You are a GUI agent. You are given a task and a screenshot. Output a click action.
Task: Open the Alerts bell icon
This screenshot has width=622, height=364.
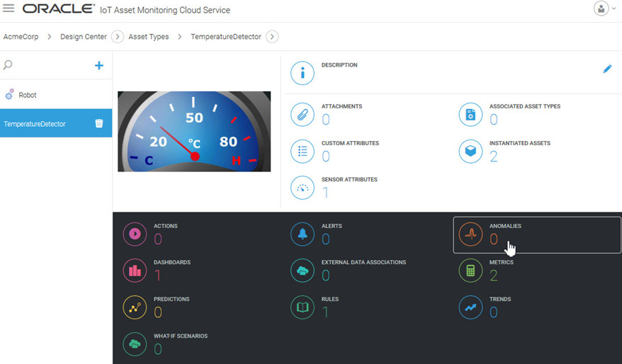click(302, 234)
